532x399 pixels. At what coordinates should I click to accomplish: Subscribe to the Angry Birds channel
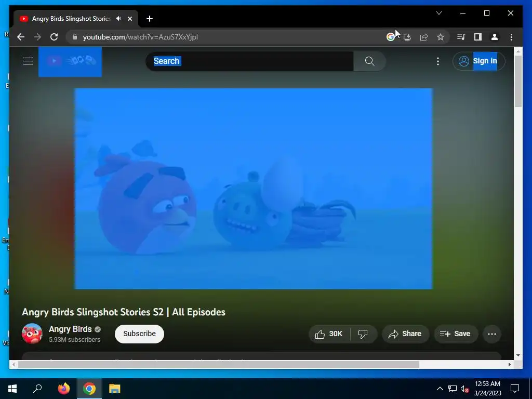click(139, 334)
